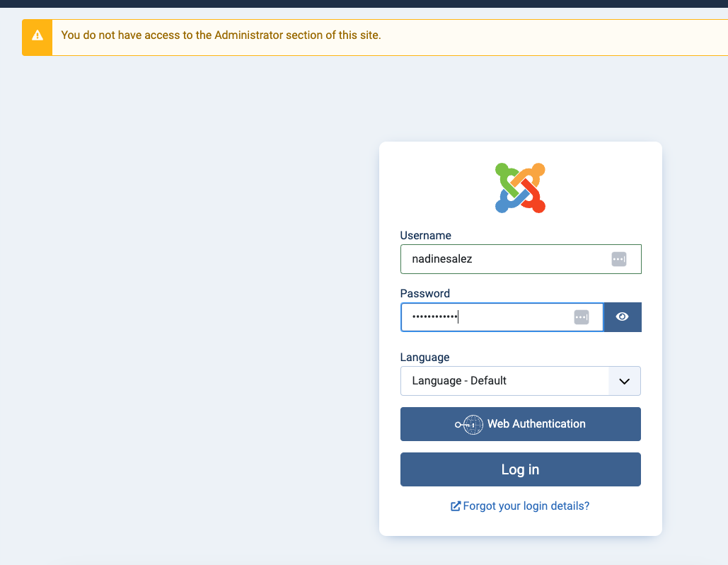This screenshot has height=565, width=728.
Task: Click the Joomla logo on the login card
Action: click(520, 188)
